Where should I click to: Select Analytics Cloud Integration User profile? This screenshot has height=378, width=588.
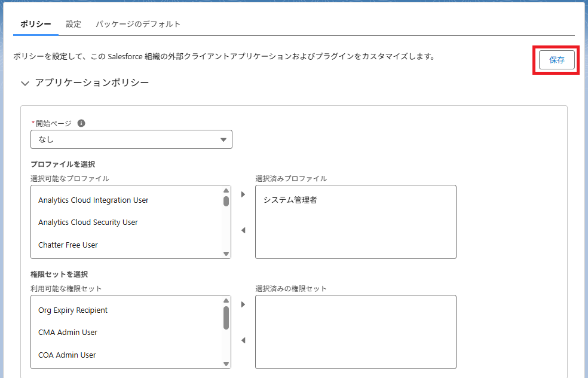(93, 200)
